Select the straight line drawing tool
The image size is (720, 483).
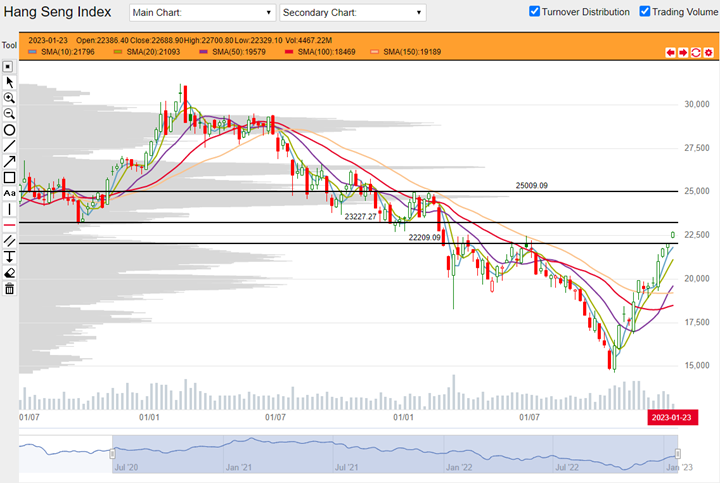click(x=9, y=146)
